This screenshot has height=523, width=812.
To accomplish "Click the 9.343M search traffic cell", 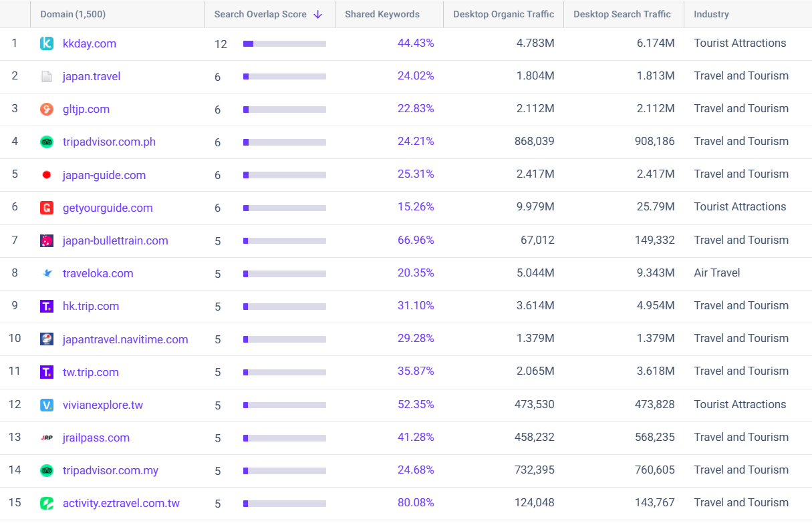I will 656,273.
